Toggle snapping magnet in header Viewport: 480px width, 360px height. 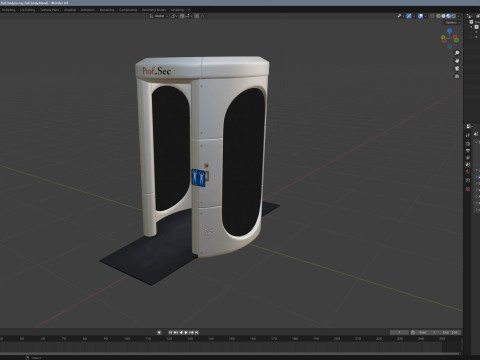pyautogui.click(x=182, y=16)
